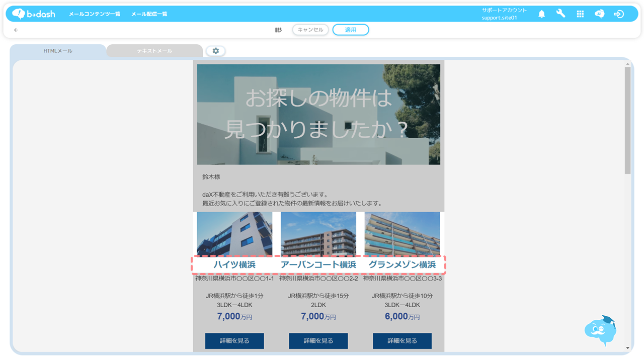
Task: Click the 鈴木様 greeting text
Action: point(211,177)
